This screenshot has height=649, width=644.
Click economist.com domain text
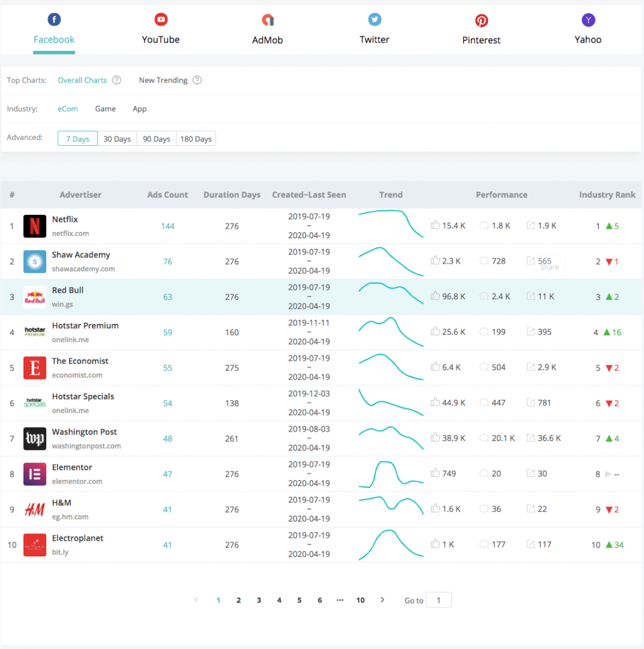pos(77,375)
